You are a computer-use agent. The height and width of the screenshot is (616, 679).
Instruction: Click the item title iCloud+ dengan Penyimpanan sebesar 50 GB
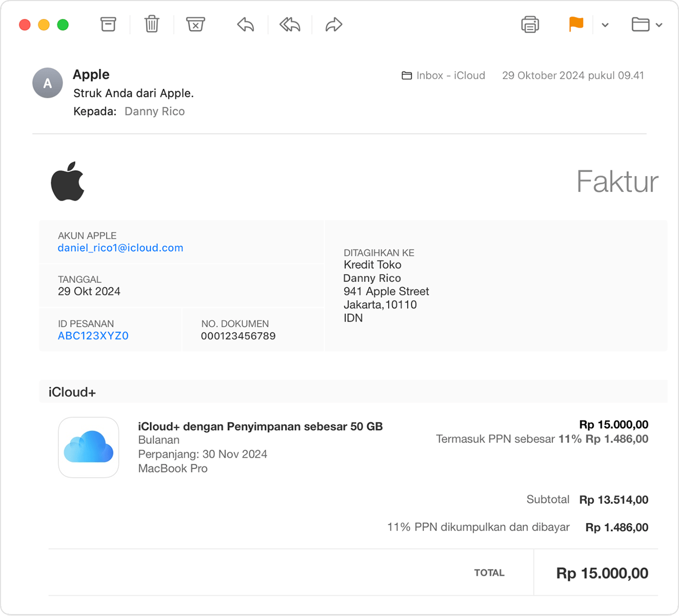(x=260, y=426)
